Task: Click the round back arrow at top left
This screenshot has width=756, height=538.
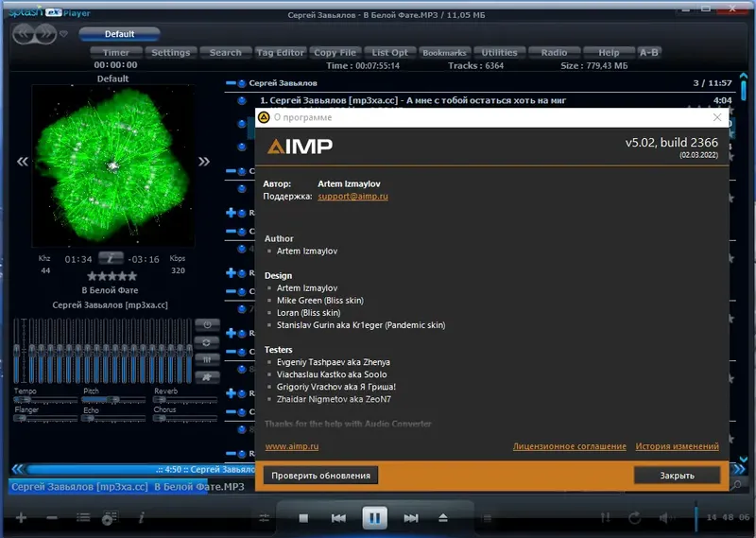Action: 23,34
